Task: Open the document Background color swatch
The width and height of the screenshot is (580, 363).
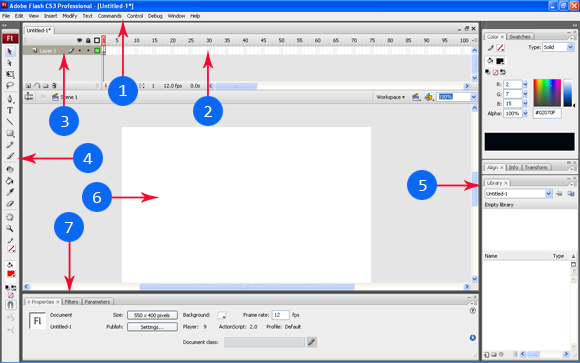Action: [x=222, y=315]
